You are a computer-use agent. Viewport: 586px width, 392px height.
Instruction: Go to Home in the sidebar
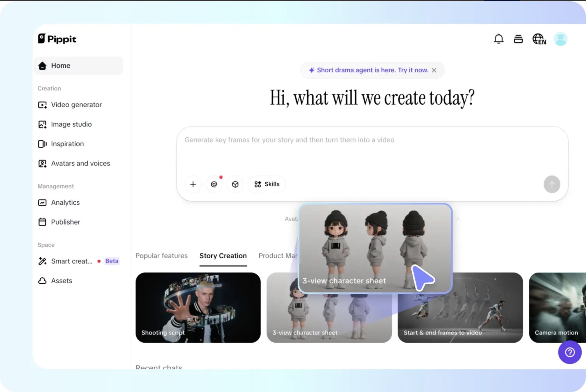point(78,65)
